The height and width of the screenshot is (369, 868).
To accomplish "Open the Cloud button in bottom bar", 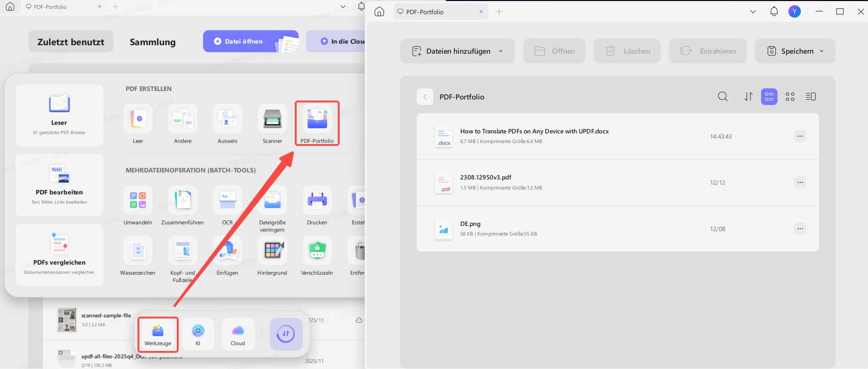I will [x=238, y=334].
